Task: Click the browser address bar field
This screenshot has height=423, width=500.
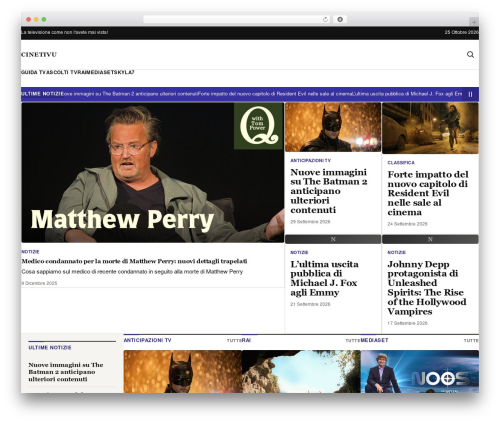Action: pyautogui.click(x=237, y=19)
